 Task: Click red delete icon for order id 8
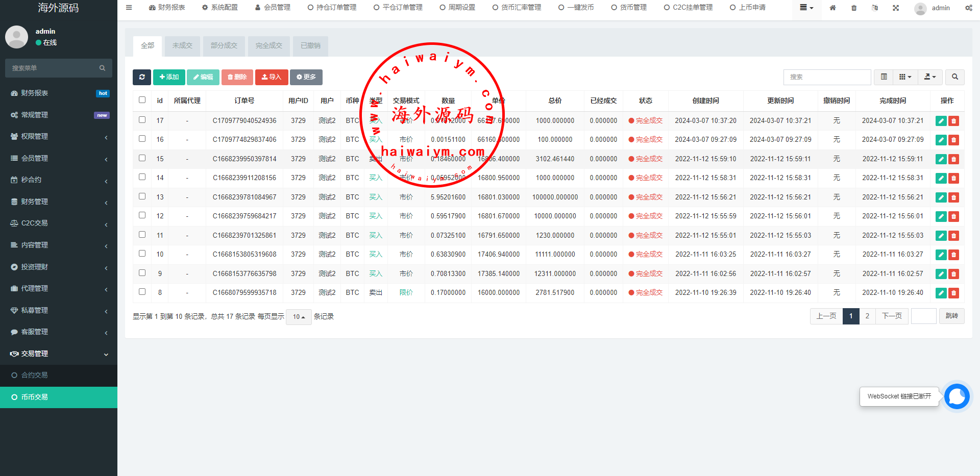[953, 293]
